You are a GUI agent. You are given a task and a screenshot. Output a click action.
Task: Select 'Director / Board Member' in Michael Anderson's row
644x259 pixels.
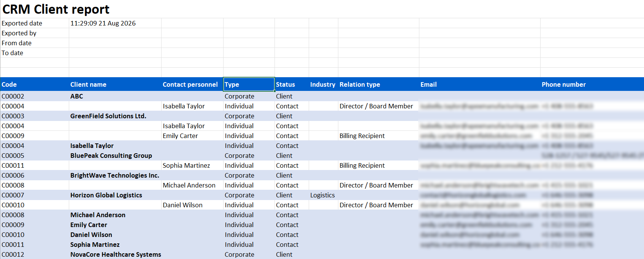tap(376, 185)
